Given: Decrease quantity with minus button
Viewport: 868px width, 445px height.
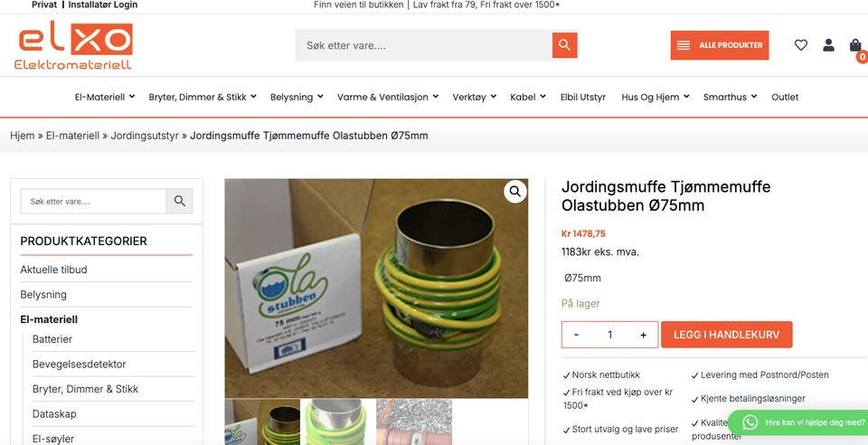Looking at the screenshot, I should click(576, 335).
